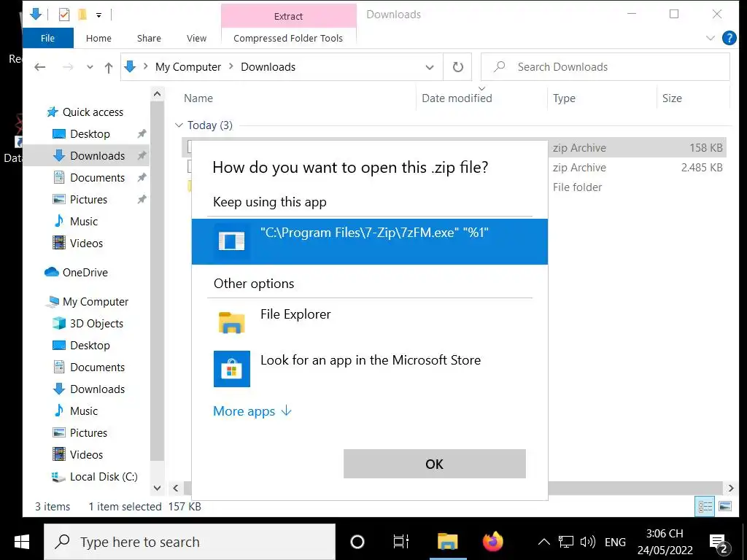Expand More apps list
Image resolution: width=747 pixels, height=560 pixels.
click(252, 411)
